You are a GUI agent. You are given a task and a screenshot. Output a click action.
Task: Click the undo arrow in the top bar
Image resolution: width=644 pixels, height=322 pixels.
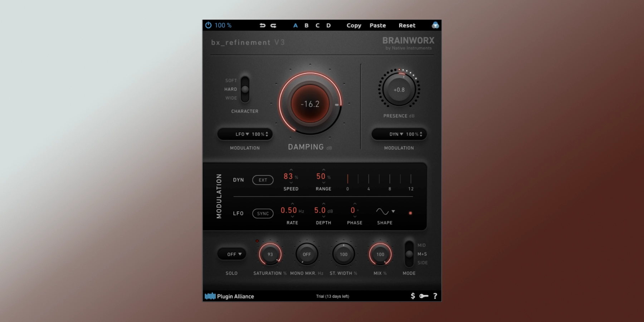click(263, 25)
